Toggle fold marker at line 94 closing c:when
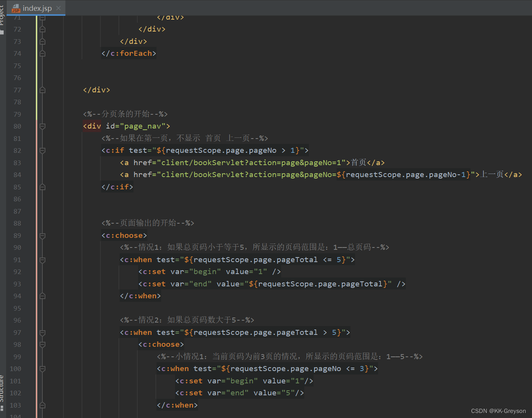This screenshot has width=532, height=418. pos(43,296)
